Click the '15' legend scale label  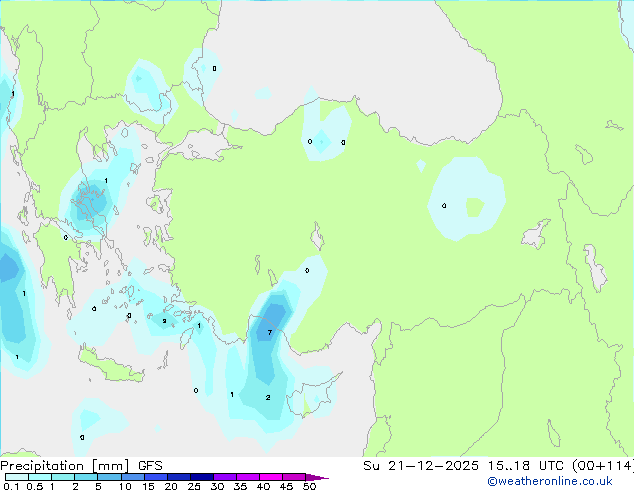[148, 486]
